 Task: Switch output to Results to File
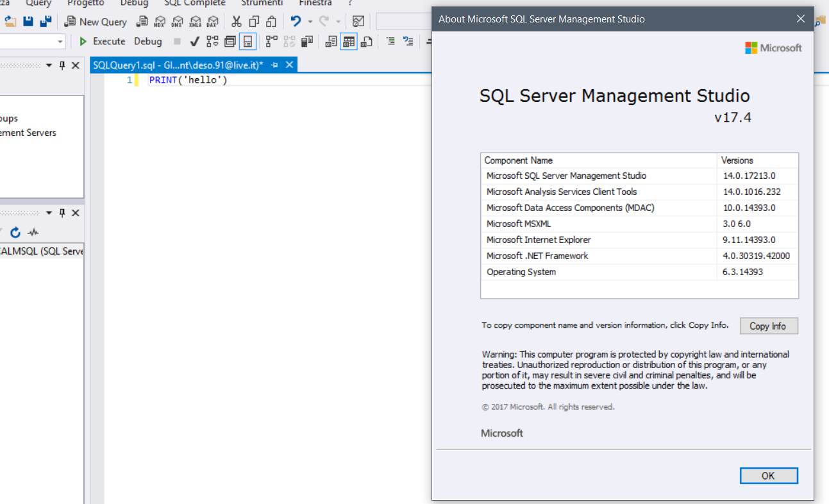pyautogui.click(x=366, y=42)
